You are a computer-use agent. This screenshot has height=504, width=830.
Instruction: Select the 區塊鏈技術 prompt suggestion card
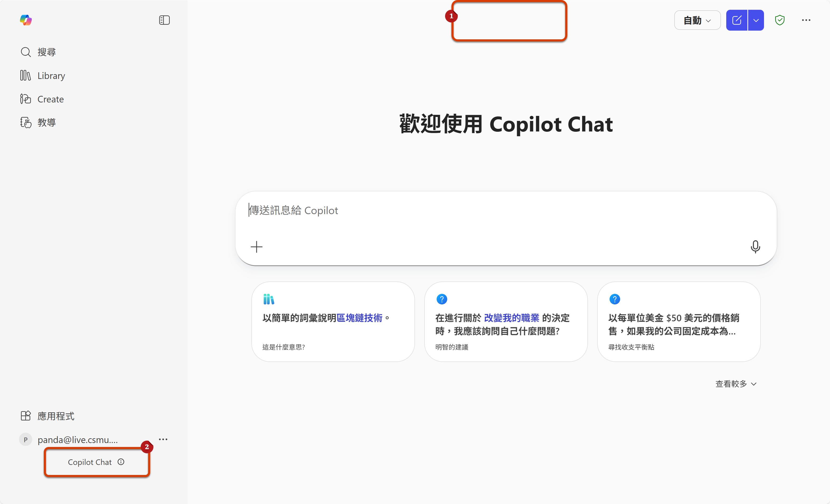(333, 322)
